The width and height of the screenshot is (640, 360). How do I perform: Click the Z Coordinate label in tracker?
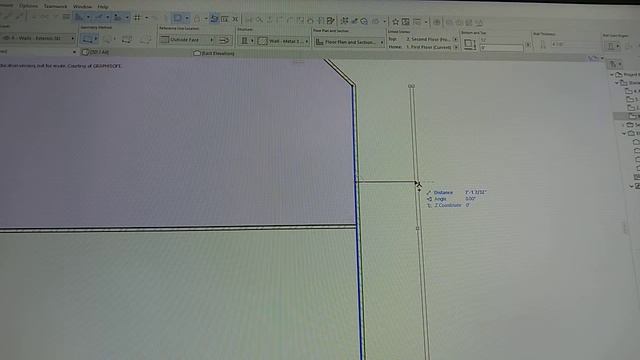(448, 205)
